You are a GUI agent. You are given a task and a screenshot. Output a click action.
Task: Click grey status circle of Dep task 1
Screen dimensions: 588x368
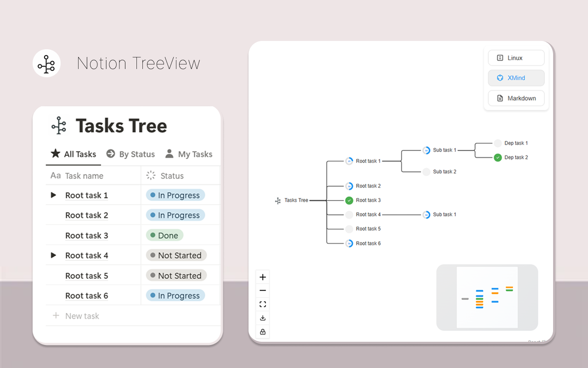(498, 143)
